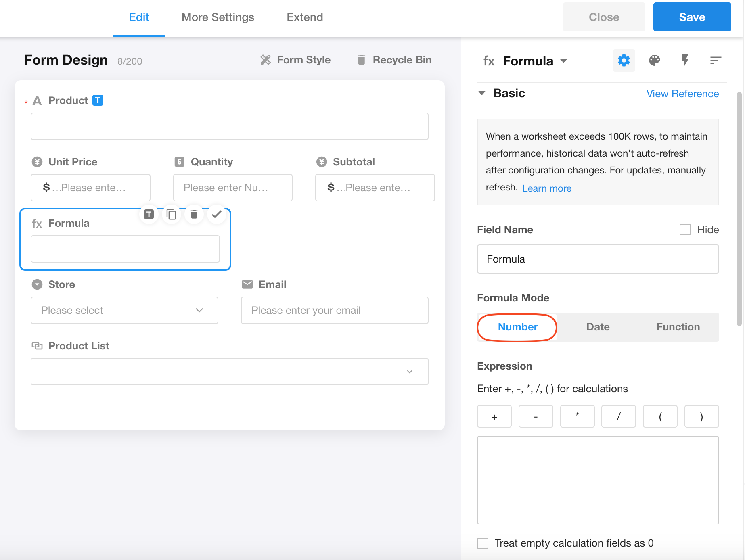The width and height of the screenshot is (745, 560).
Task: Open the style palette icon
Action: 654,61
